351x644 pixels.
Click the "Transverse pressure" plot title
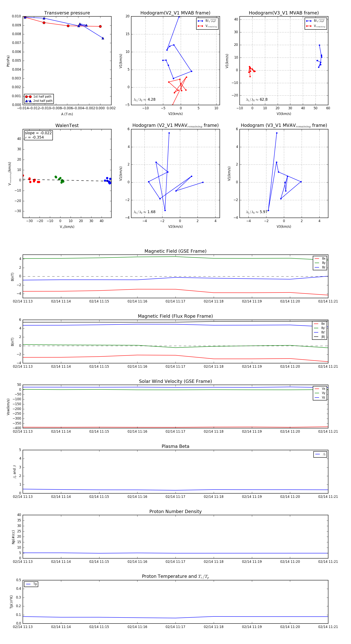pyautogui.click(x=67, y=13)
